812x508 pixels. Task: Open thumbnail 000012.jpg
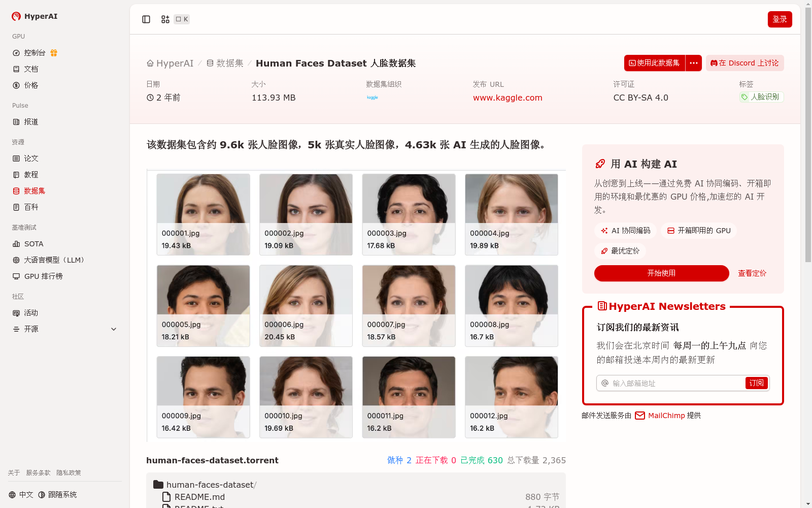pyautogui.click(x=512, y=397)
